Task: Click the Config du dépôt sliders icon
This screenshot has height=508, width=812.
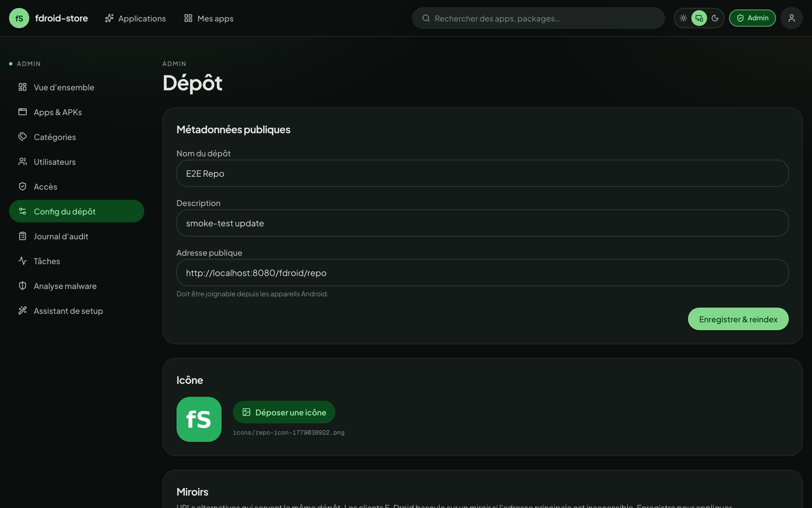Action: 23,211
